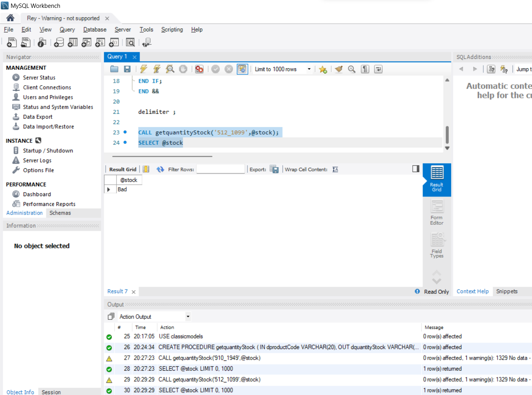Screen dimensions: 532x395
Task: Click Filter Rows input field
Action: [220, 169]
